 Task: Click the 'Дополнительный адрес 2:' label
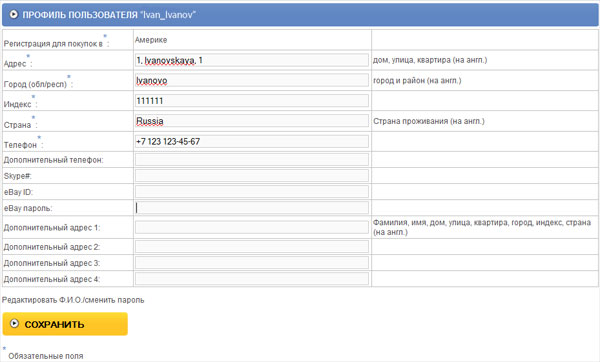pyautogui.click(x=52, y=247)
